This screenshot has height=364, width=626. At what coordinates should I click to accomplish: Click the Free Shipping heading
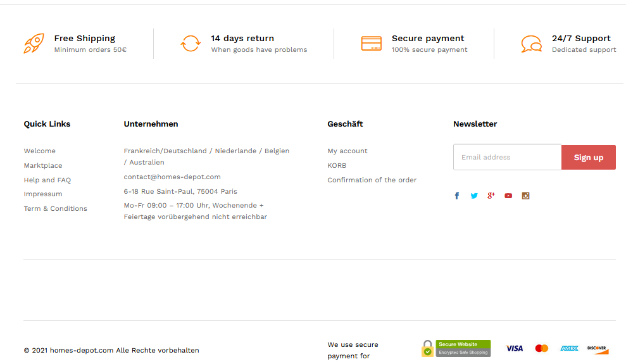(x=85, y=39)
